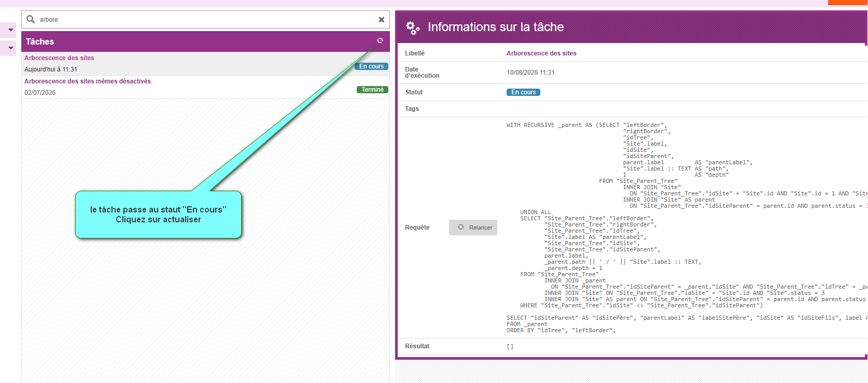Click the "Tags" field label

pos(412,109)
